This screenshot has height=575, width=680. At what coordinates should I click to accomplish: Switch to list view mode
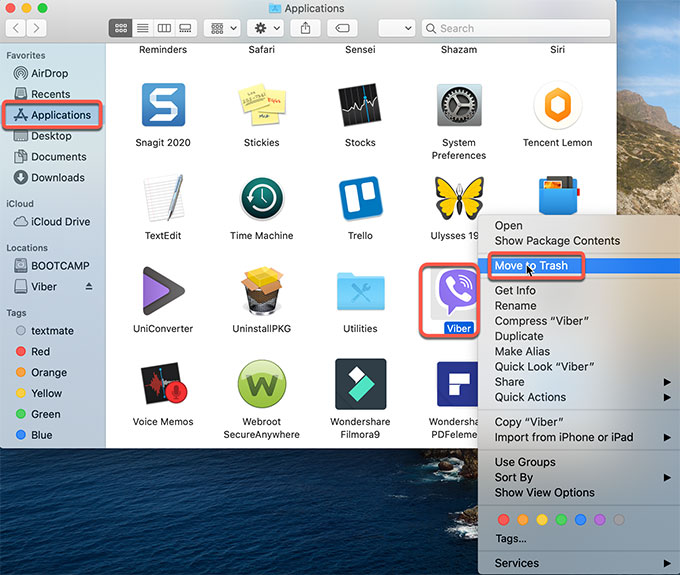coord(143,28)
